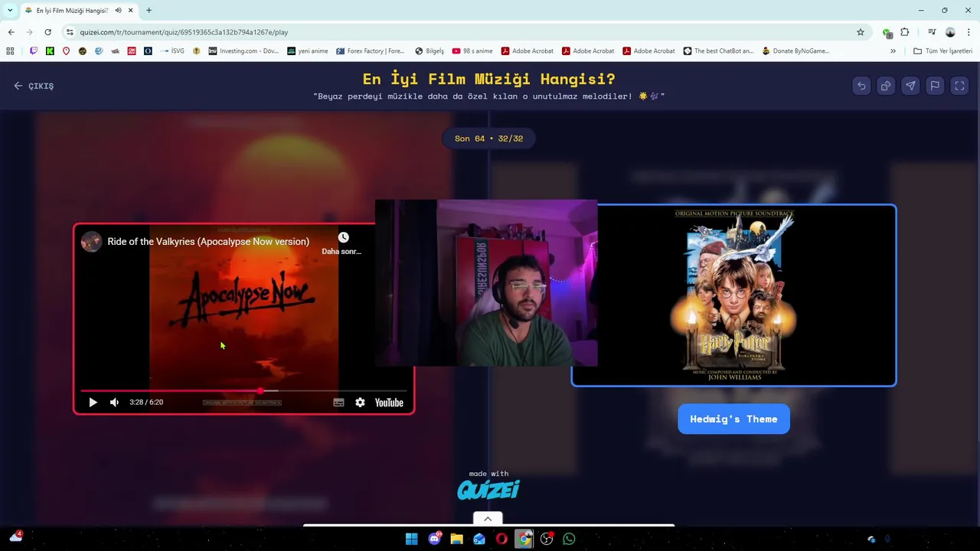Open the Chrome apps grid

(x=10, y=51)
